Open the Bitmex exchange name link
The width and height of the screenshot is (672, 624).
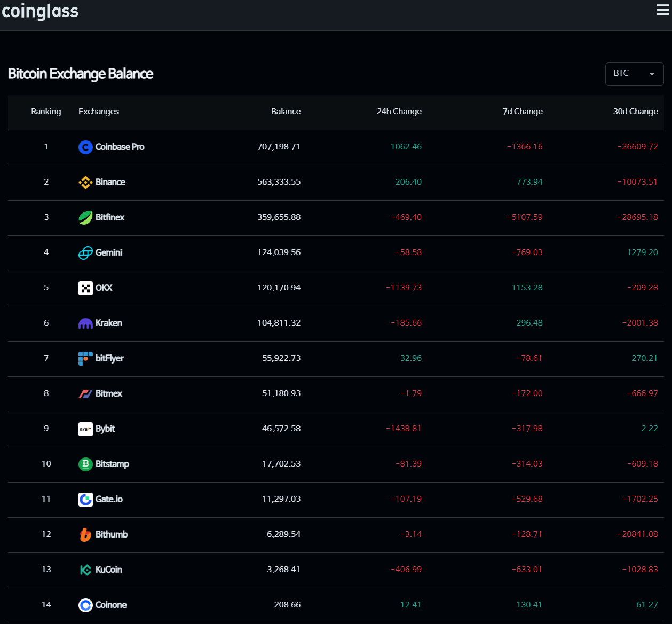point(109,393)
